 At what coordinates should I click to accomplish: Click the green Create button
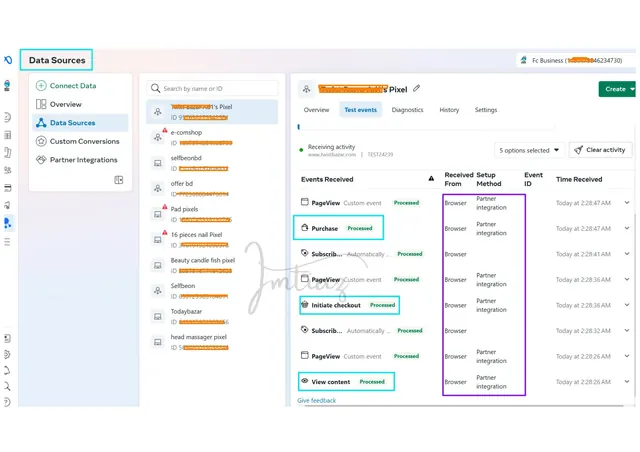tap(617, 89)
